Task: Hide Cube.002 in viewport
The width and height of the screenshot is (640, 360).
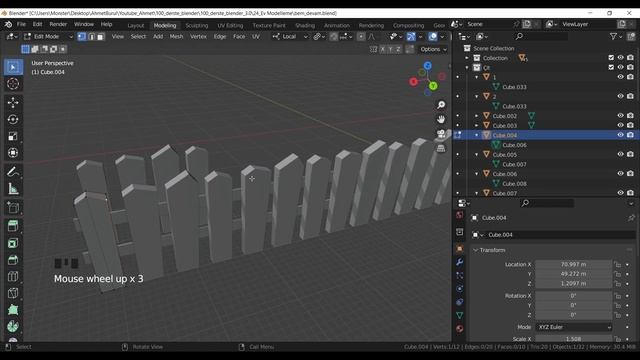Action: coord(620,116)
